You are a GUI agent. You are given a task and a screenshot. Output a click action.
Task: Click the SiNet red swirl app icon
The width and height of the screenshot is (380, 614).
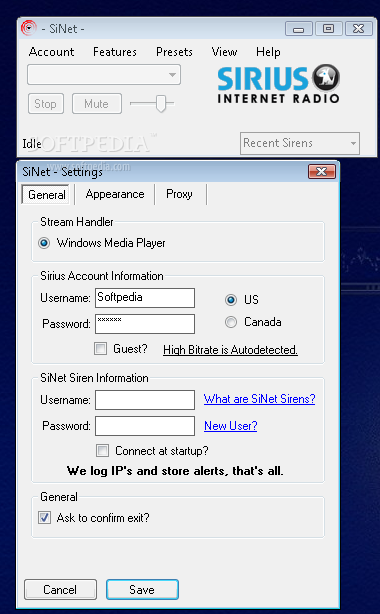(29, 28)
